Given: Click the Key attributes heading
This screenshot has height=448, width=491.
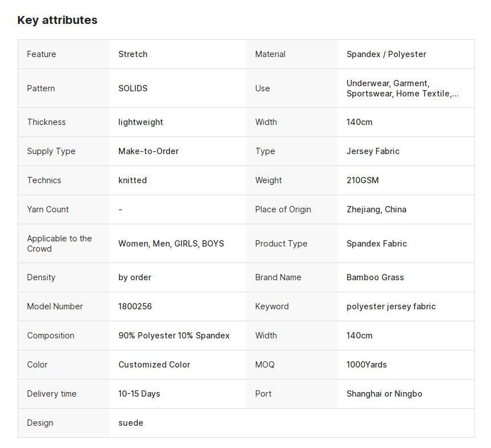Looking at the screenshot, I should (57, 20).
